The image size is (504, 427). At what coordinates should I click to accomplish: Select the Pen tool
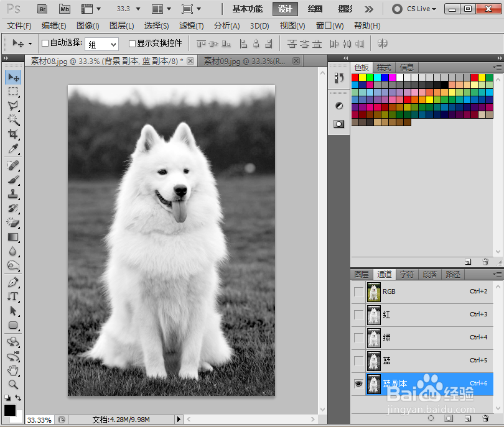click(x=13, y=282)
